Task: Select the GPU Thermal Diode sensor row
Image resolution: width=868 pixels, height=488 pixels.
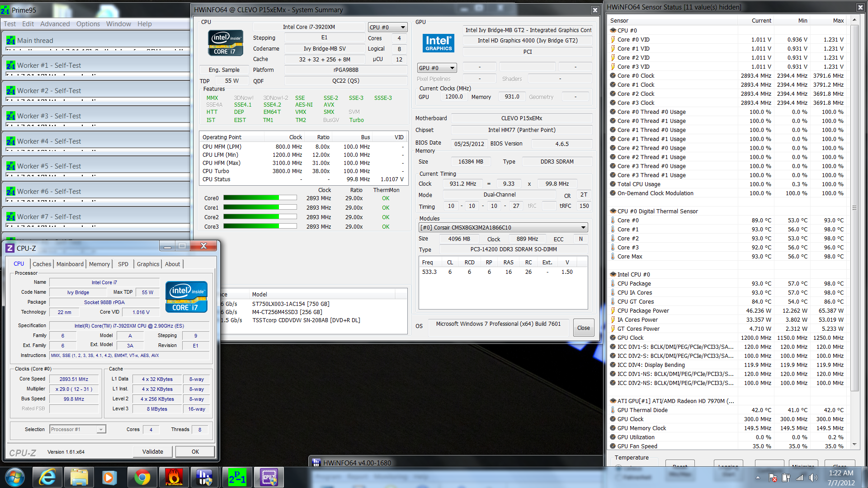Action: point(729,410)
